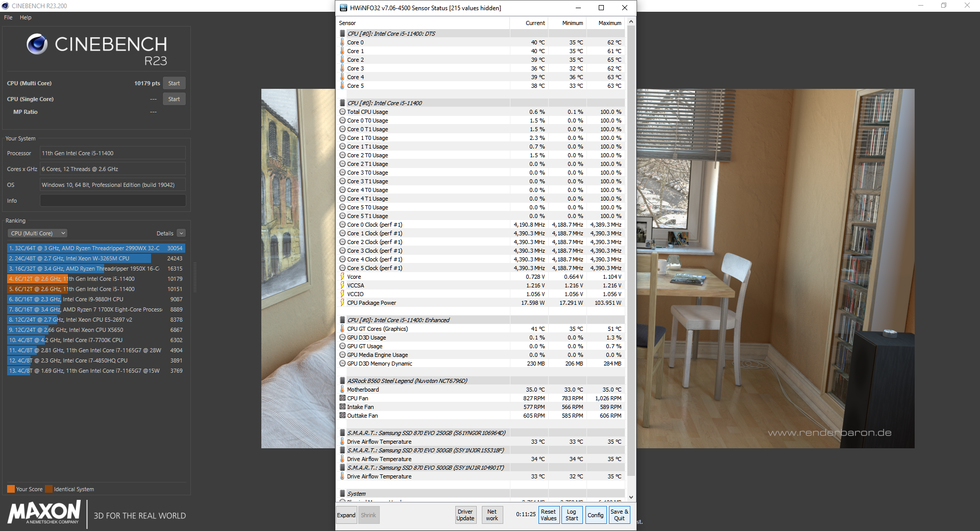Click the orange Your Score legend swatch

coord(11,489)
